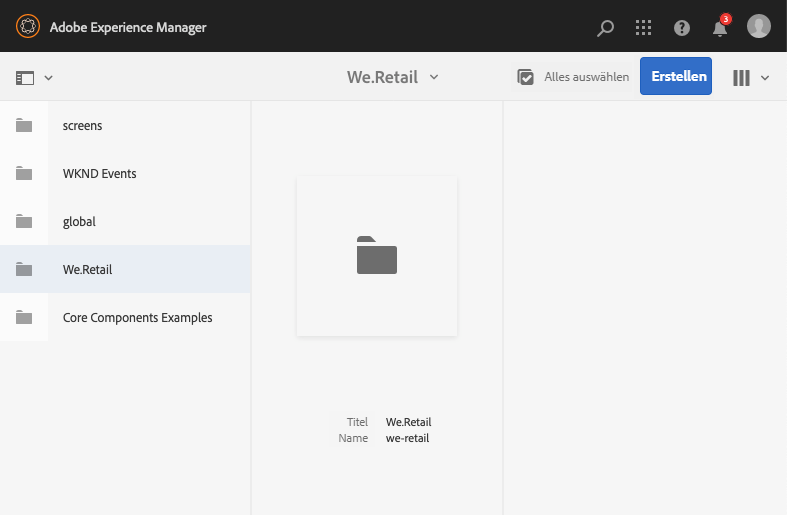
Task: Open the Core Components Examples folder
Action: tap(137, 318)
